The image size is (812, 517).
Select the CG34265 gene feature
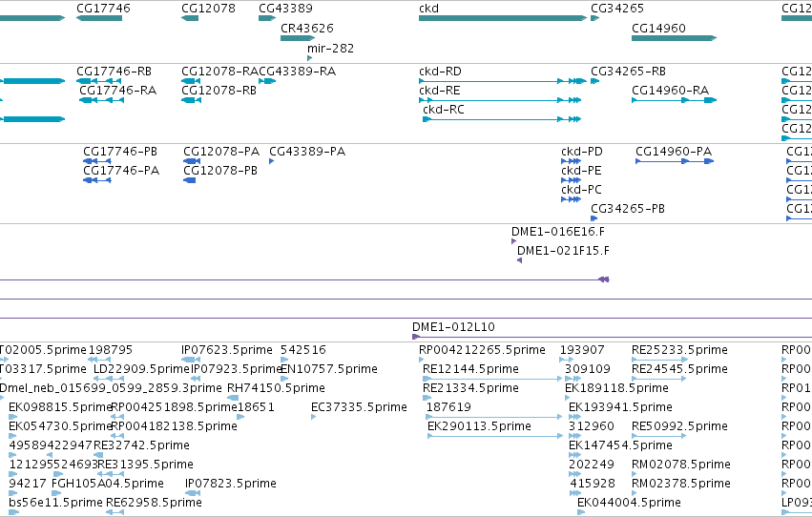[595, 18]
